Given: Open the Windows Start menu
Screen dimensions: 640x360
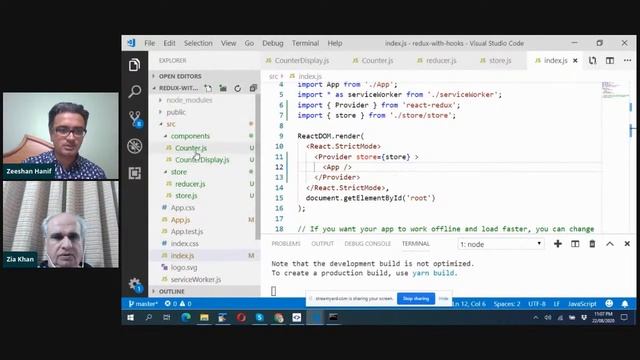Looking at the screenshot, I should (x=130, y=317).
